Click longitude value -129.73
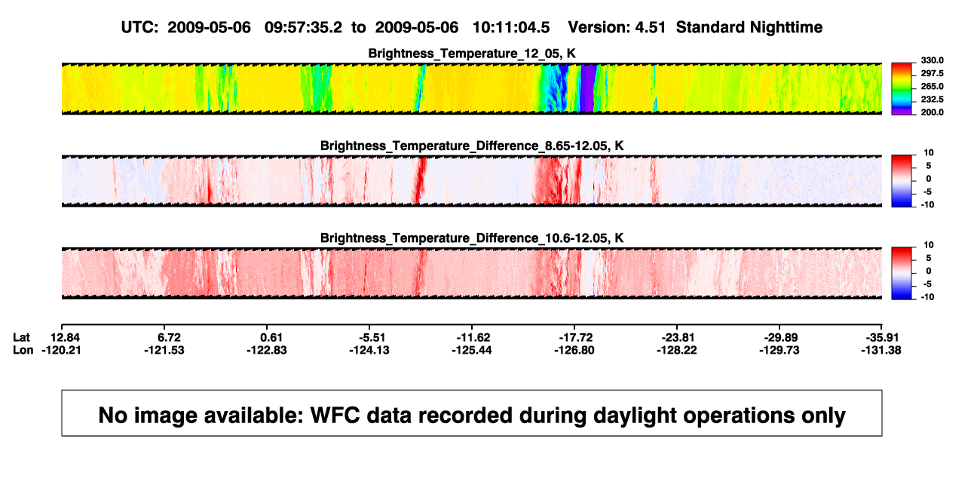The image size is (980, 503). click(x=779, y=350)
